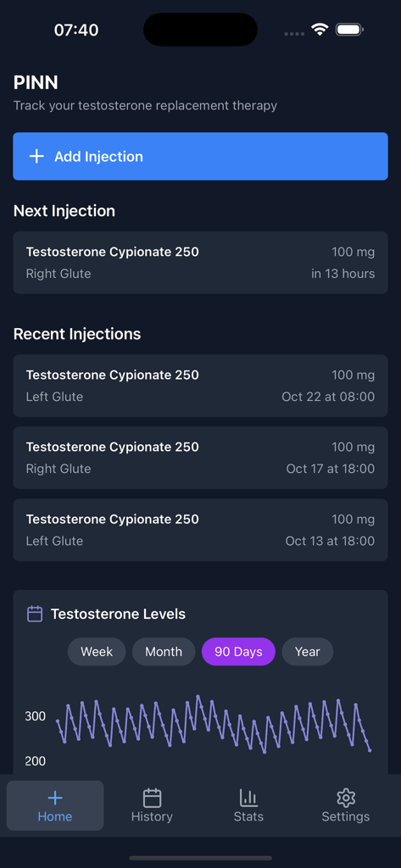The image size is (401, 868).
Task: Click the Add Injection button
Action: tap(200, 156)
